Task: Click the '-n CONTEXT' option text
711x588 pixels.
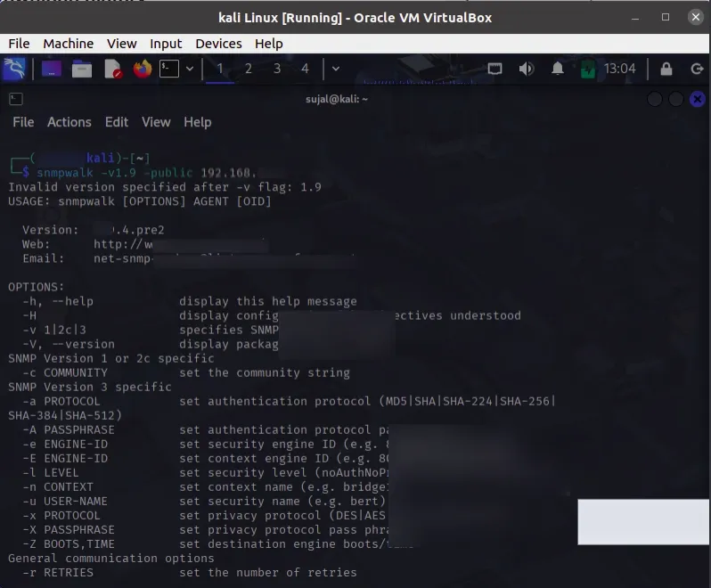Action: point(58,487)
